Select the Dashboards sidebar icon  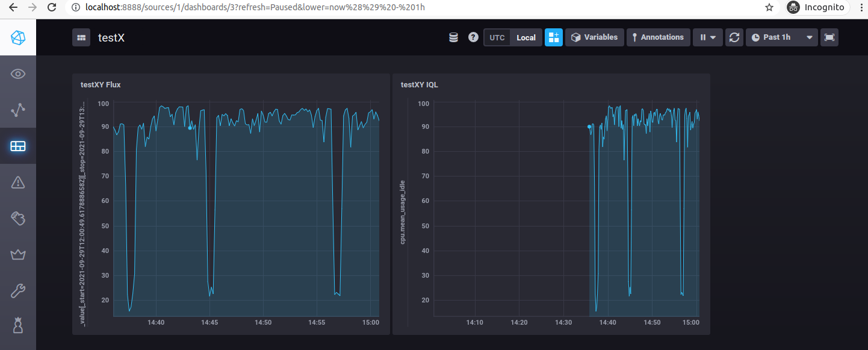point(17,146)
